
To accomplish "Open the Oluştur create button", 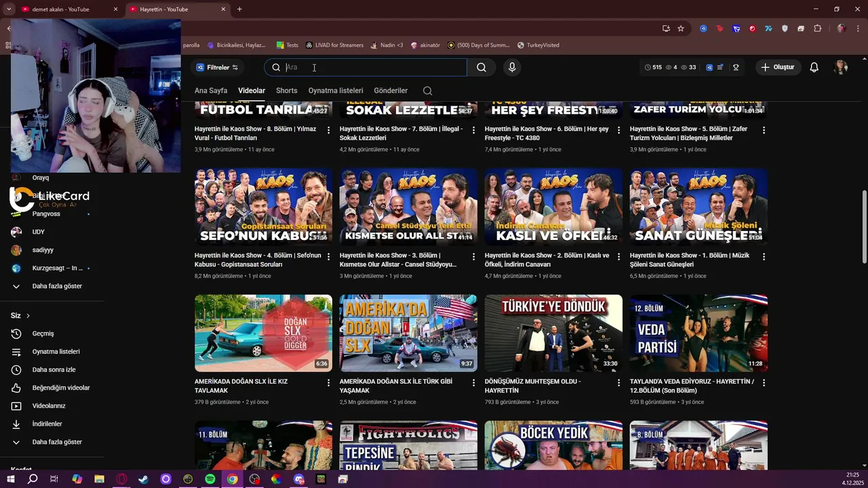I will click(x=778, y=67).
